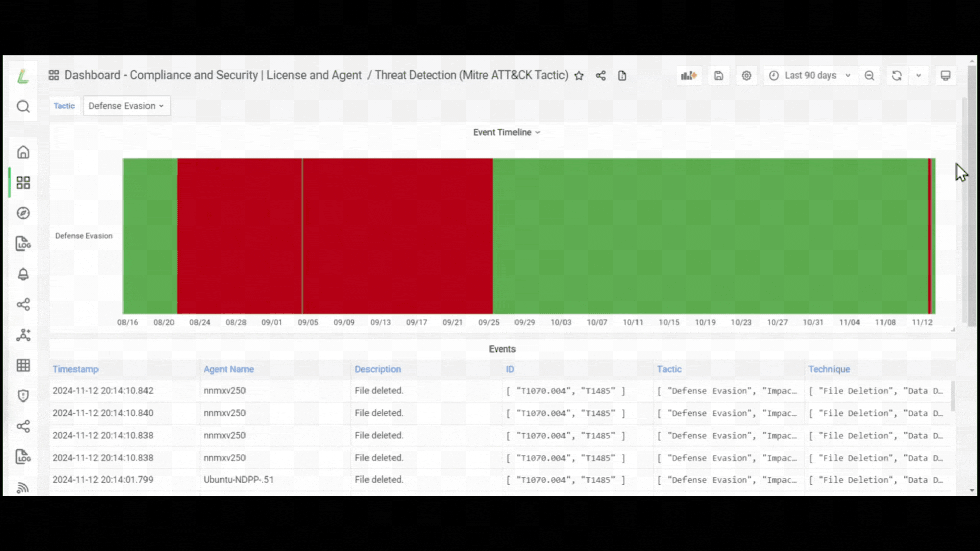Open the upper Log file icon in sidebar
The image size is (980, 551).
click(23, 243)
